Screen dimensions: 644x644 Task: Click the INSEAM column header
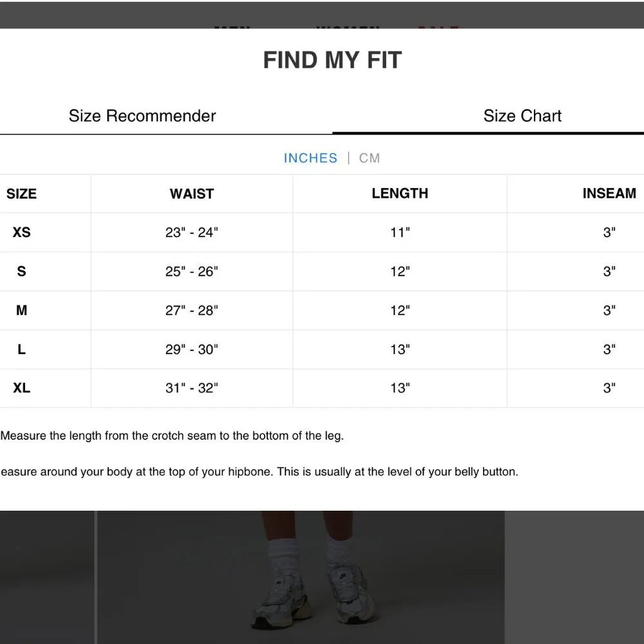pos(609,193)
